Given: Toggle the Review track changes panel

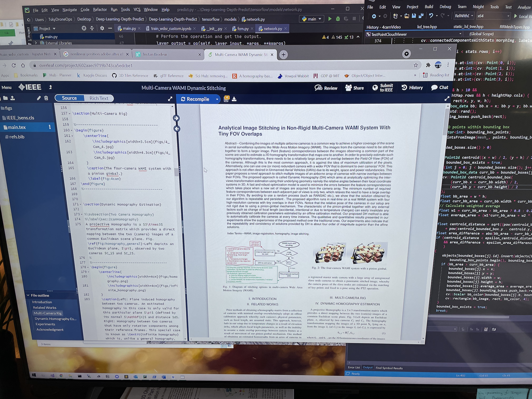Looking at the screenshot, I should (x=326, y=88).
